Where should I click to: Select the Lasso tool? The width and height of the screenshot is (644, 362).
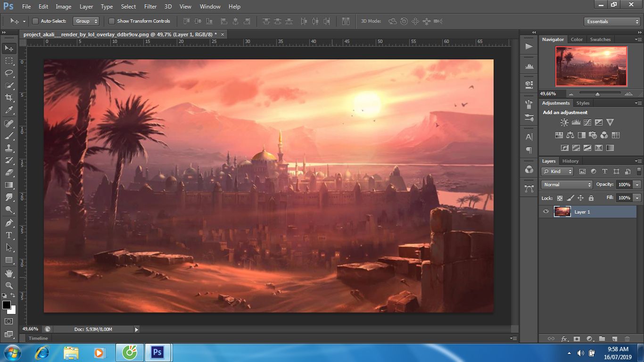pyautogui.click(x=9, y=73)
